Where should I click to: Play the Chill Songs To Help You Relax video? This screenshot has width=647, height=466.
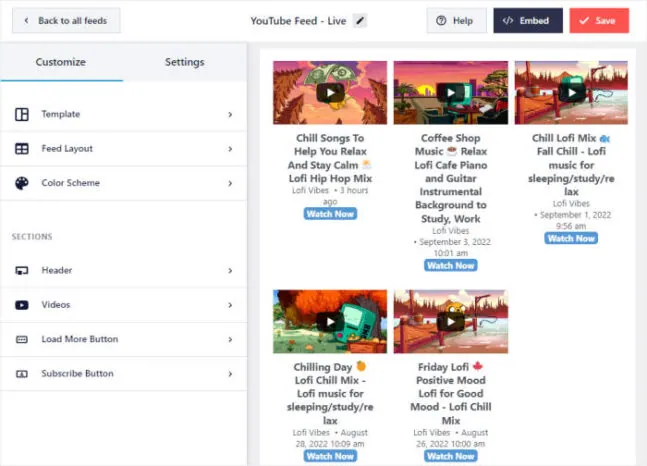coord(330,92)
